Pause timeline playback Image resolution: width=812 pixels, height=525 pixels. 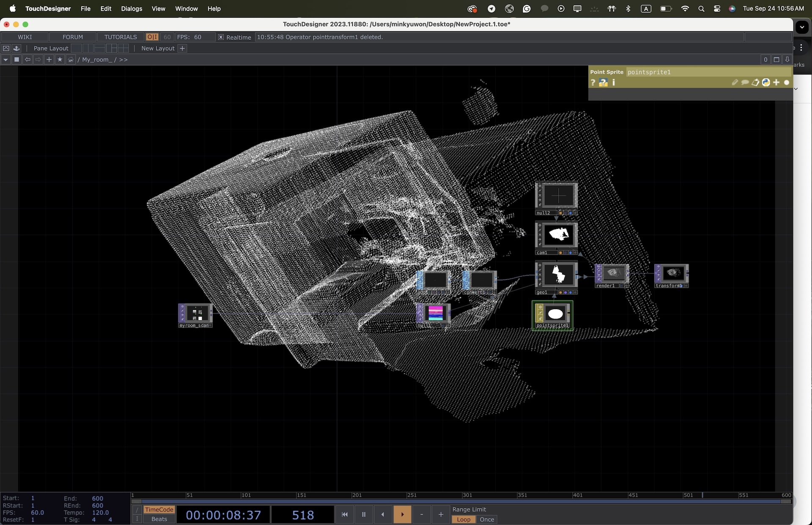click(363, 514)
